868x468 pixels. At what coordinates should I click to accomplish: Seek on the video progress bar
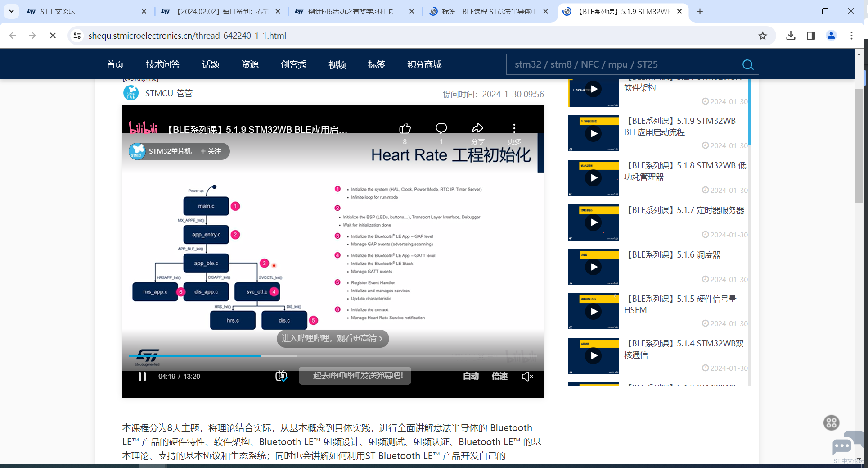click(x=333, y=356)
